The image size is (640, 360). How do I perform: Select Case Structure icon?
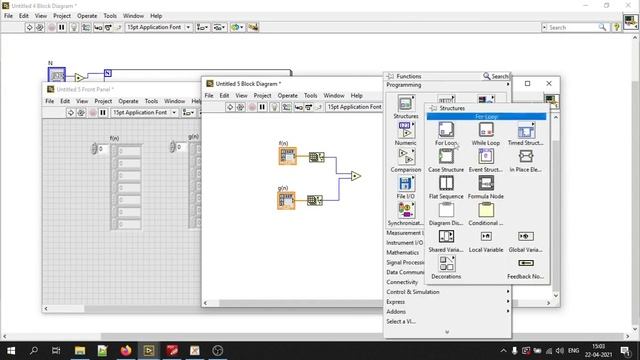coord(446,156)
